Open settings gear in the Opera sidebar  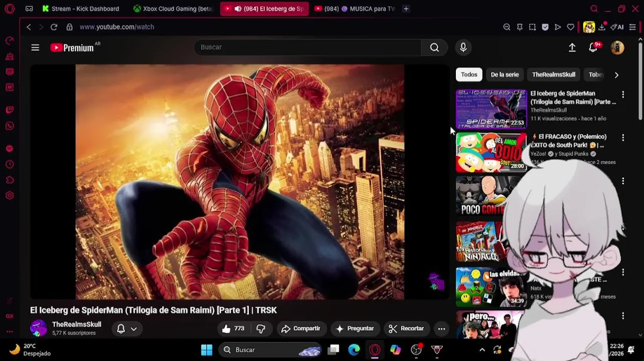[10, 196]
